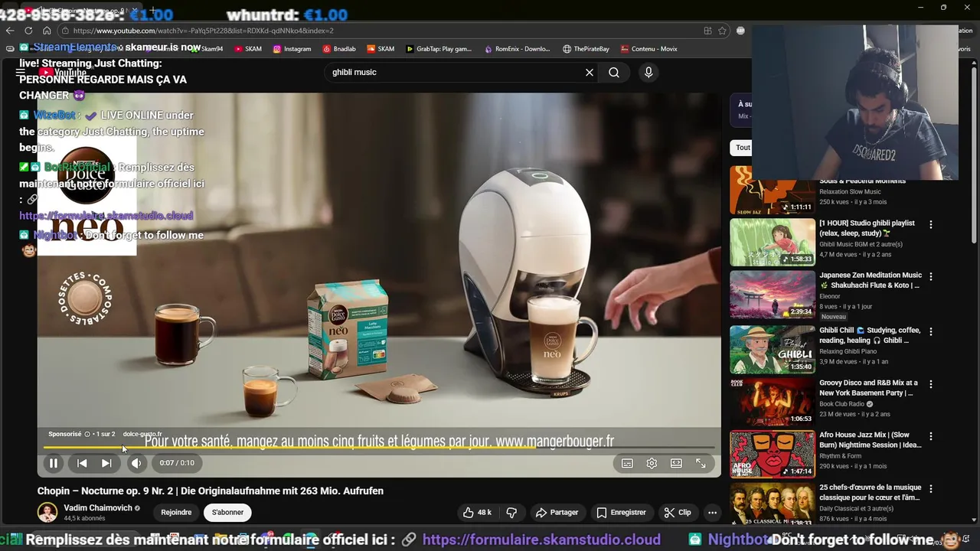Open options menu for Afro House Jazz Mix
This screenshot has width=980, height=551.
coord(931,437)
